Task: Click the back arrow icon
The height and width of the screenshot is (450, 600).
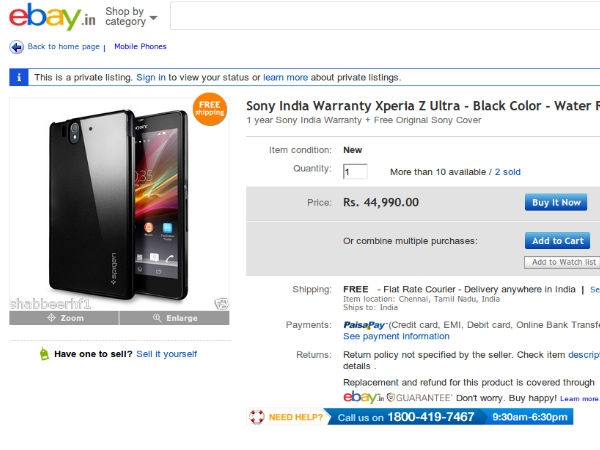Action: coord(16,47)
